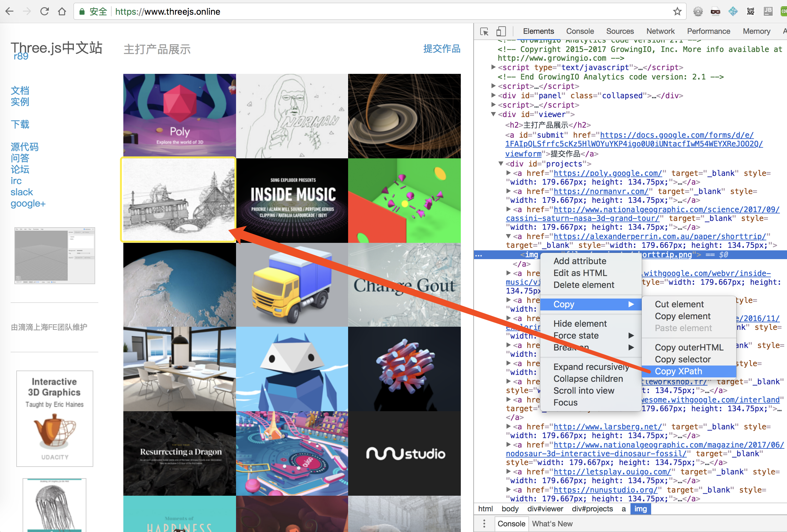Select div#projects in the breadcrumb bar
This screenshot has height=532, width=787.
[592, 509]
